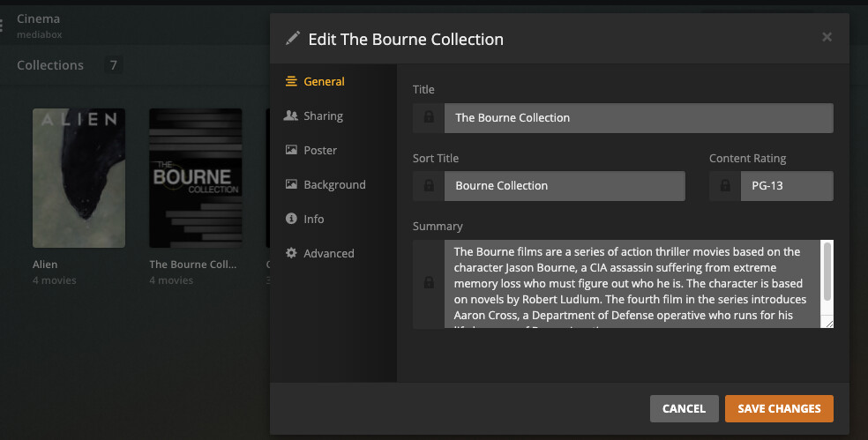
Task: Open the General tab
Action: pyautogui.click(x=314, y=81)
